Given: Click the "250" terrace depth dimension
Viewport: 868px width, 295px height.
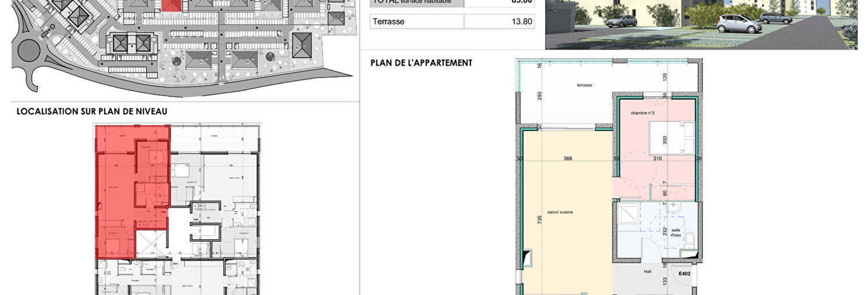Looking at the screenshot, I should (x=540, y=96).
